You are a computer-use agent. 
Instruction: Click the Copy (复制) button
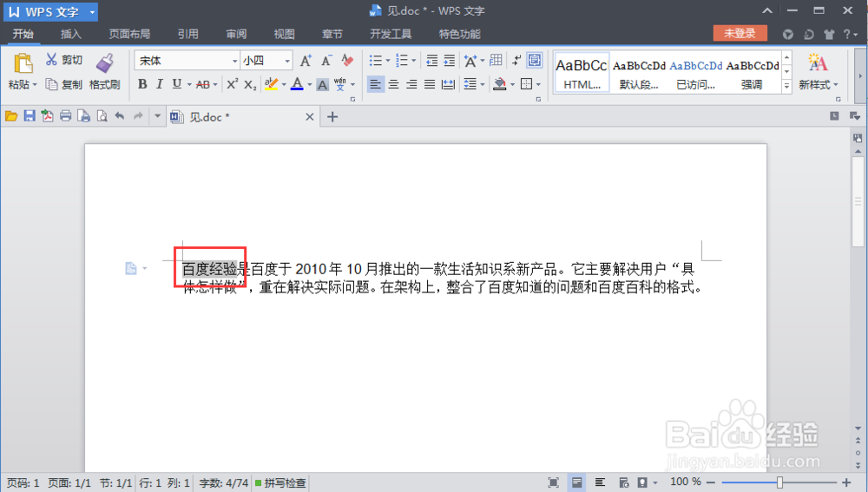click(x=63, y=84)
